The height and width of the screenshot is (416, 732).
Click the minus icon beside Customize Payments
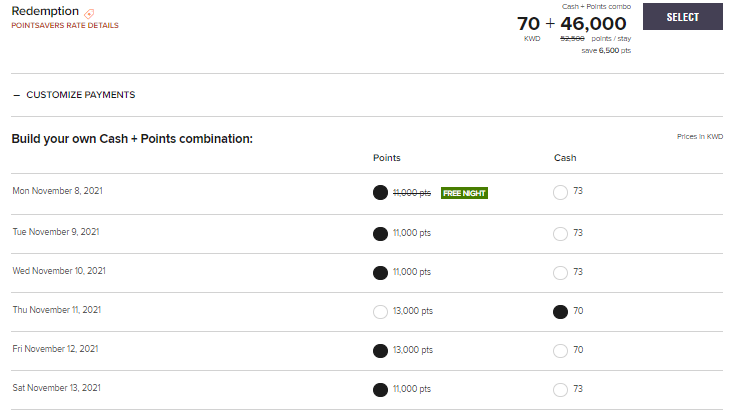click(x=16, y=95)
